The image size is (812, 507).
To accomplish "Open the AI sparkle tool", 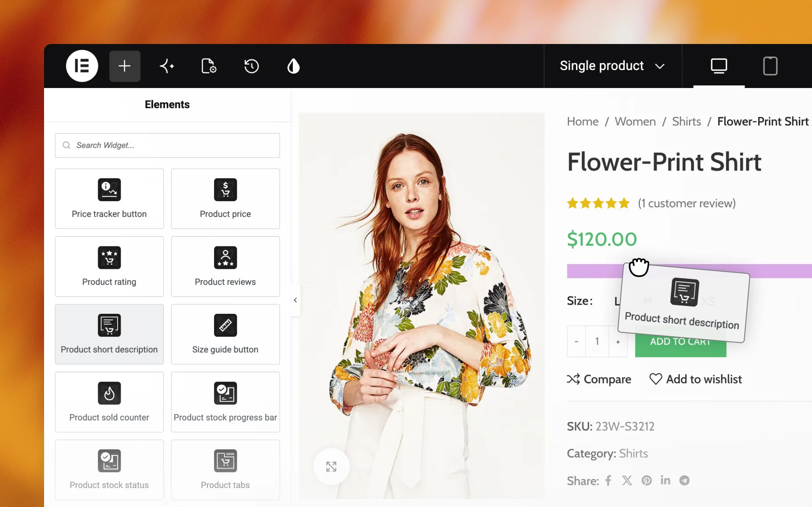I will [167, 66].
